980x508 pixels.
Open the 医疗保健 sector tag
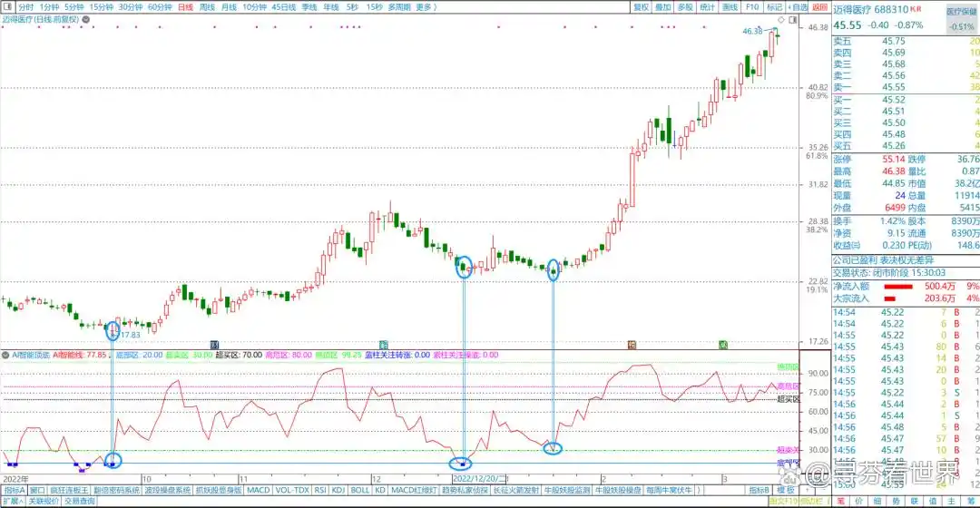(x=961, y=13)
